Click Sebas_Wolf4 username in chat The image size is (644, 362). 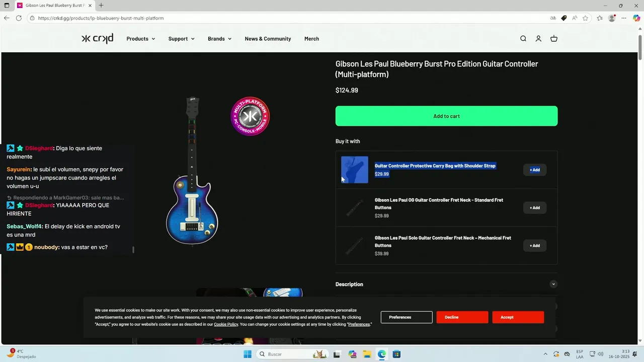pyautogui.click(x=25, y=226)
